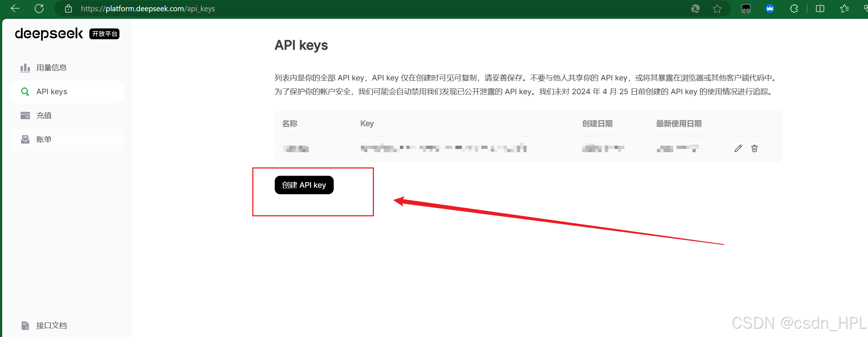Click the Key column header
The image size is (868, 337).
[x=367, y=124]
